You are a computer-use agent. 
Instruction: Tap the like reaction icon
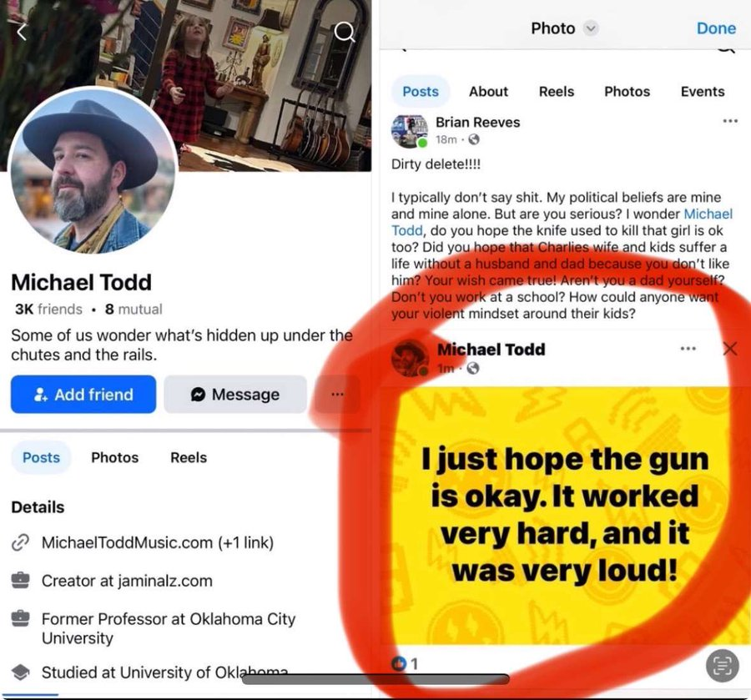[399, 663]
